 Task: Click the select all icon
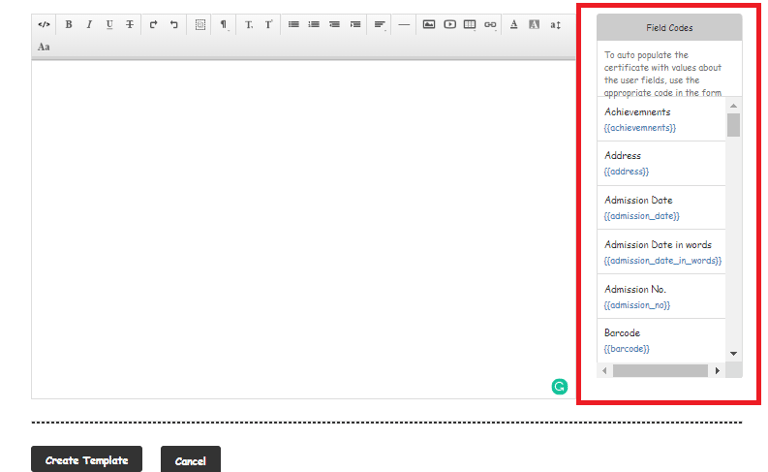pos(200,24)
